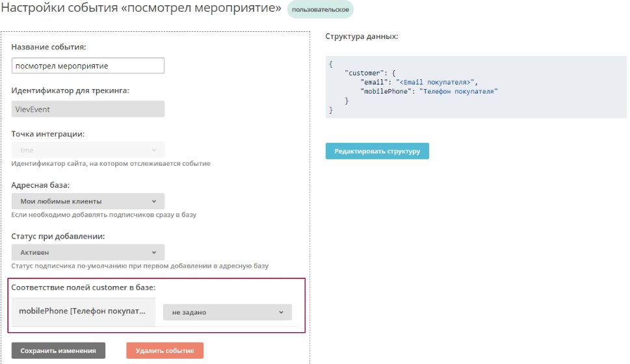This screenshot has height=364, width=630.
Task: Open the address base dropdown 'Мои любимые клиенты'
Action: pos(88,201)
